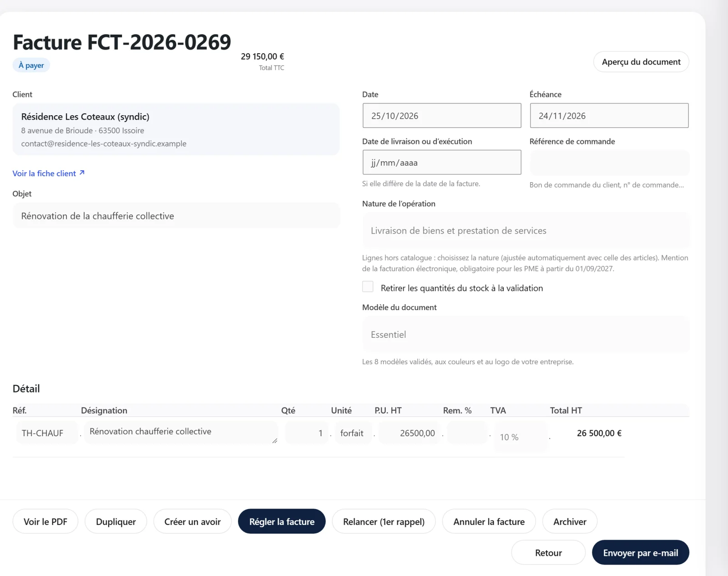The width and height of the screenshot is (728, 576).
Task: Edit the Désignation 'Rénovation chaufferie collective' textarea
Action: tap(181, 433)
